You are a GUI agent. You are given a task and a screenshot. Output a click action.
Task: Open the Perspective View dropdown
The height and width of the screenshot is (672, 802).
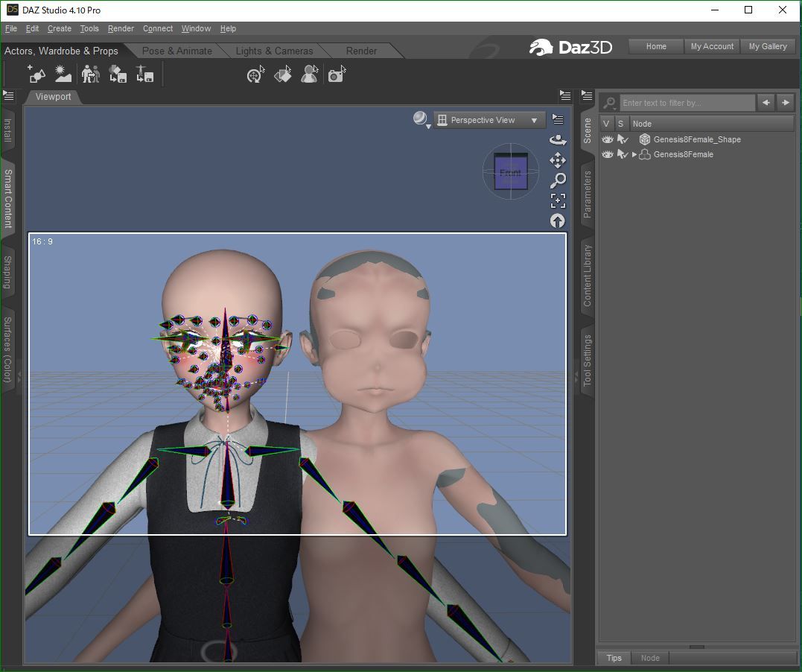(490, 120)
